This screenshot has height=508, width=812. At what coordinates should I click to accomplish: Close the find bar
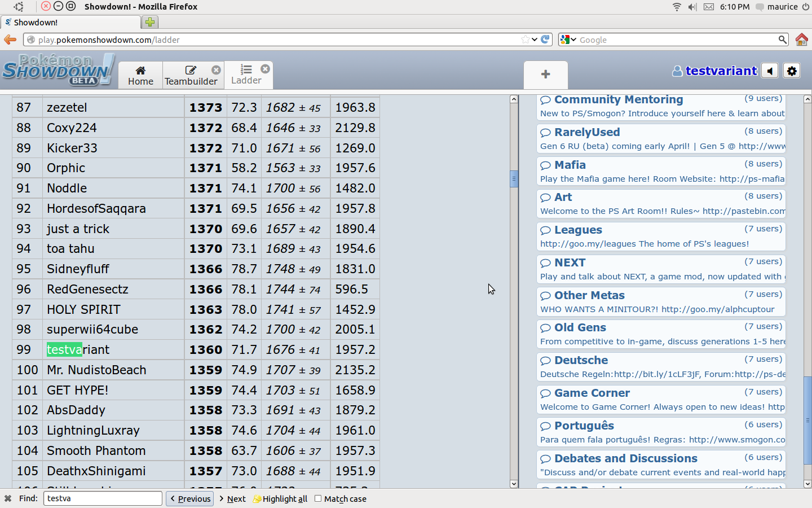click(x=8, y=498)
